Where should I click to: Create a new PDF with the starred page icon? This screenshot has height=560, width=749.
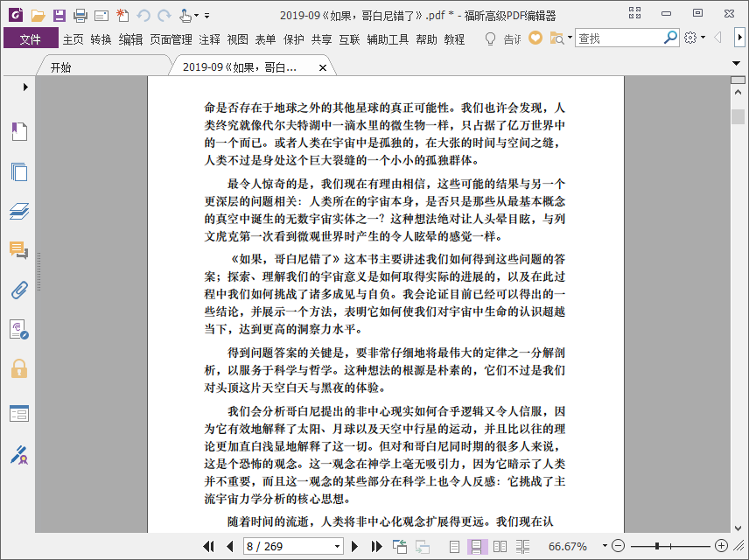122,16
